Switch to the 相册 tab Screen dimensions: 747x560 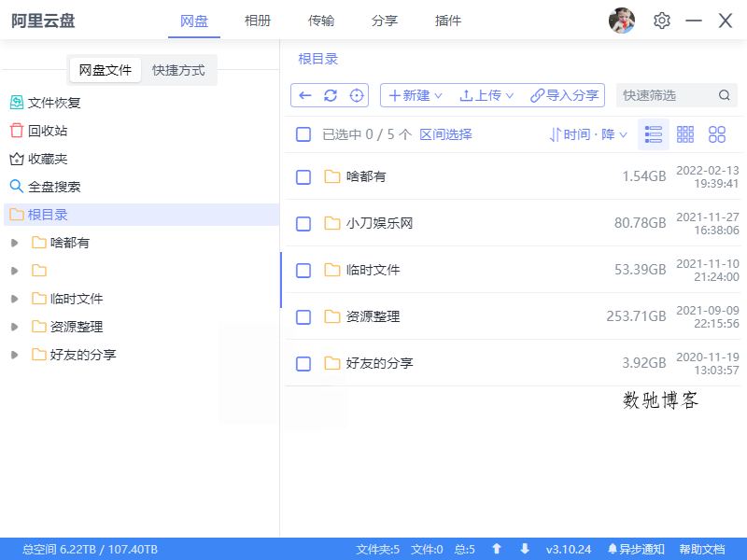[x=258, y=21]
